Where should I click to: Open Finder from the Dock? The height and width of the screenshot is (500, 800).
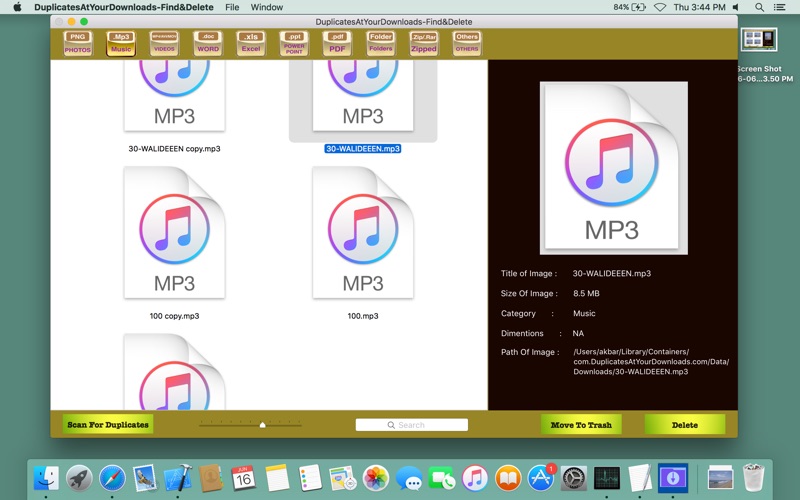click(46, 479)
